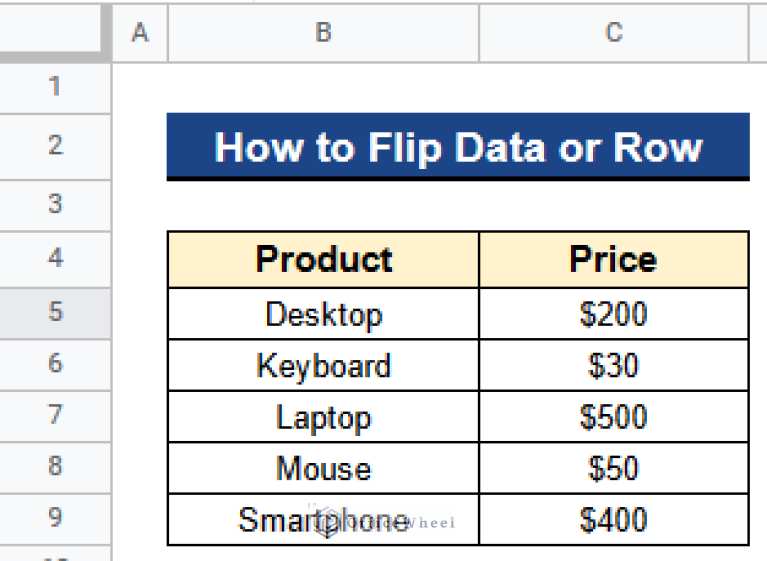Screen dimensions: 767x561
Task: Select the Laptop cell
Action: pos(323,417)
